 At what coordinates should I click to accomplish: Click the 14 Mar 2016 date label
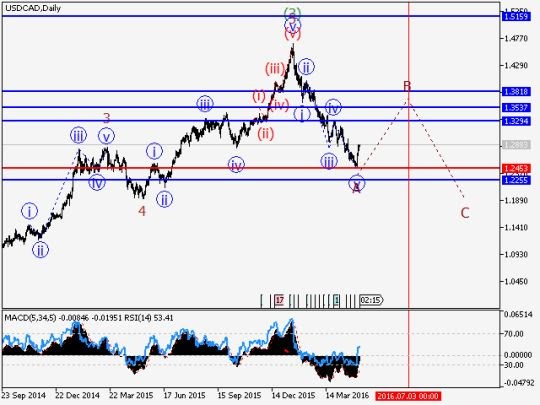point(347,395)
